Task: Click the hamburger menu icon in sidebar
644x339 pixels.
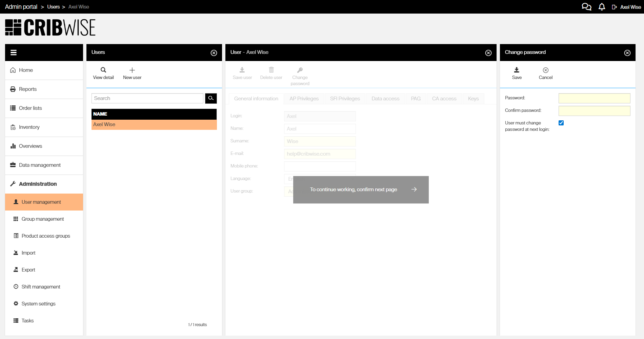Action: (14, 53)
